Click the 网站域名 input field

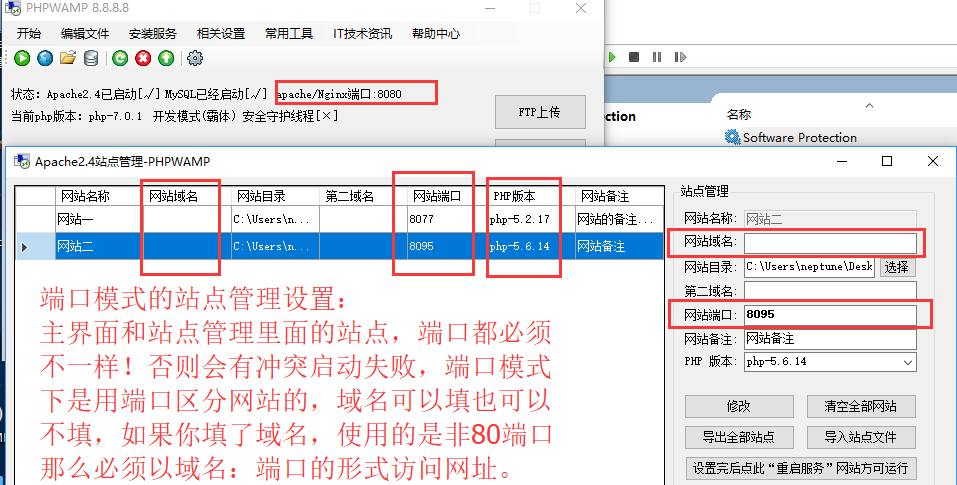[x=830, y=243]
